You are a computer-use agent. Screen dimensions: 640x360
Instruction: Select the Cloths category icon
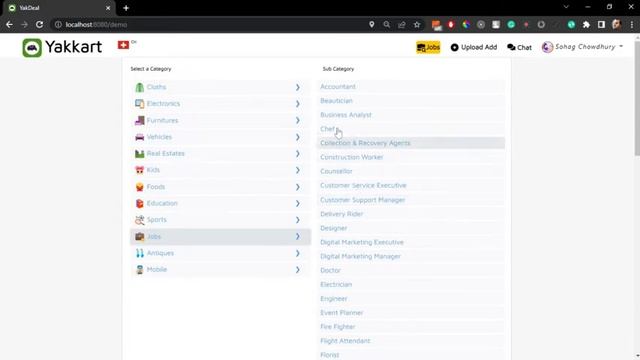click(140, 87)
